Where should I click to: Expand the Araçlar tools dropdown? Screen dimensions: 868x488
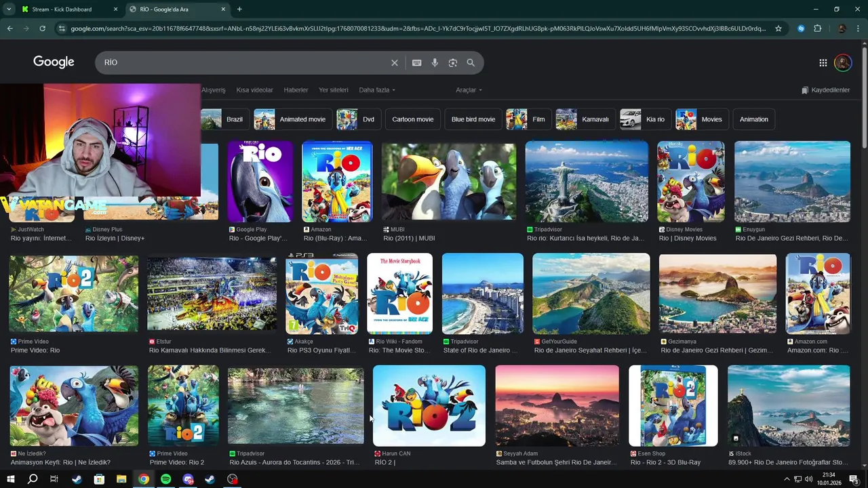(469, 90)
